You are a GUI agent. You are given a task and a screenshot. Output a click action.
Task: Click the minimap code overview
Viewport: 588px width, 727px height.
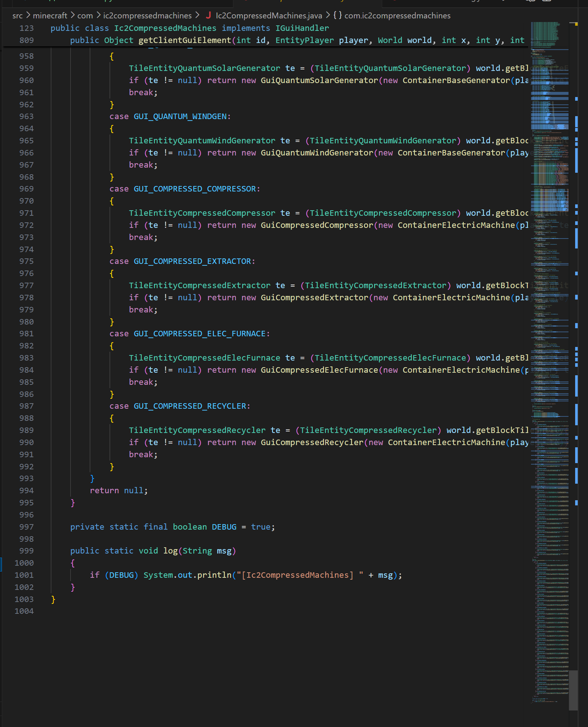pyautogui.click(x=549, y=362)
